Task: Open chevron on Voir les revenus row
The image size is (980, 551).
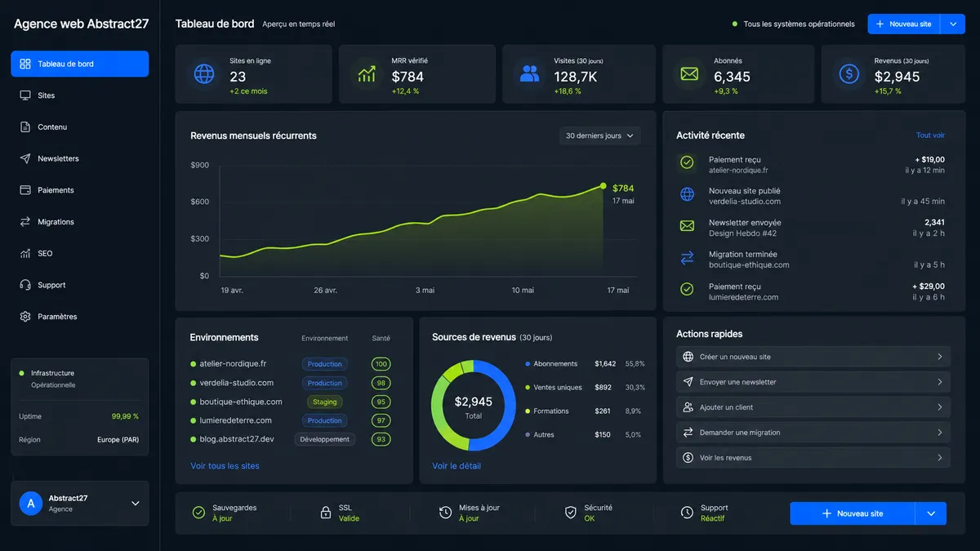Action: coord(940,458)
